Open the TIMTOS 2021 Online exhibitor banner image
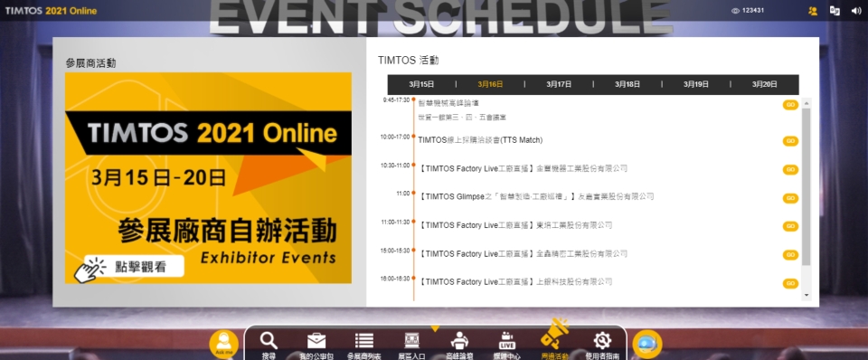This screenshot has width=868, height=360. click(x=208, y=178)
